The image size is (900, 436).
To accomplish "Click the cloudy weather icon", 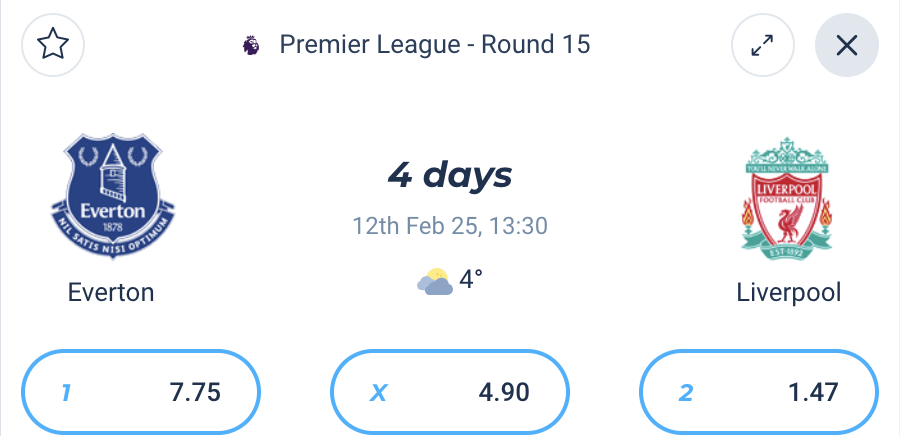I will coord(435,282).
